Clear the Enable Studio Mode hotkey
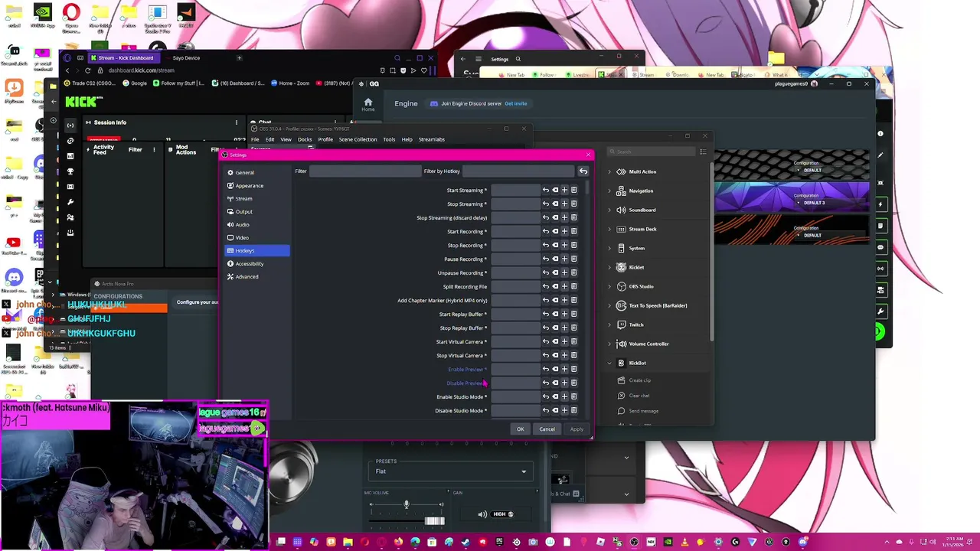 pyautogui.click(x=555, y=396)
